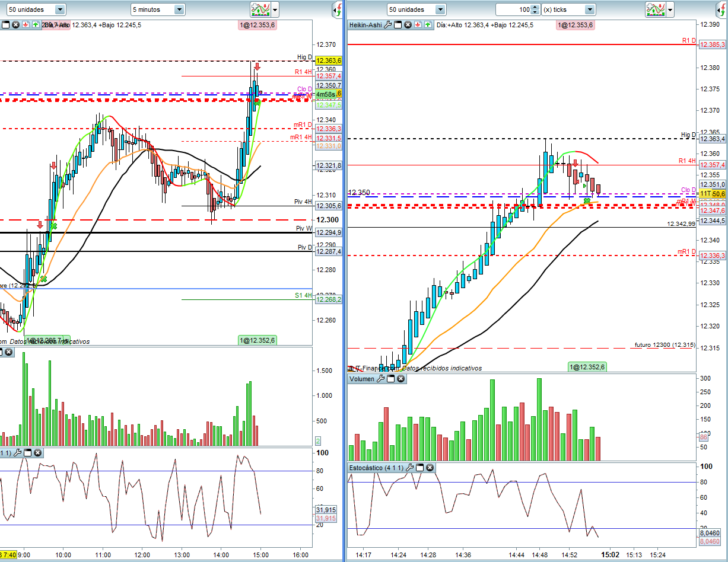Click the tick count field showing 100

[513, 9]
